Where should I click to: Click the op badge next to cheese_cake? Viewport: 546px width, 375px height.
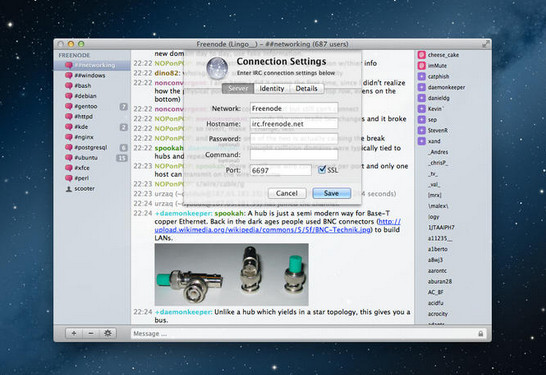click(422, 55)
